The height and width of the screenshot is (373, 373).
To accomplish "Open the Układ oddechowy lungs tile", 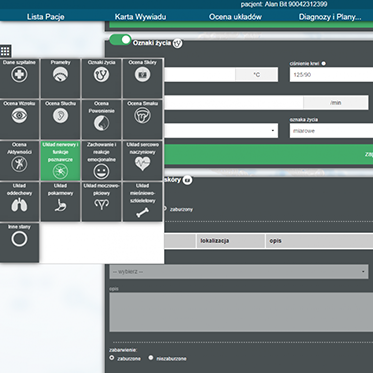I will [19, 202].
